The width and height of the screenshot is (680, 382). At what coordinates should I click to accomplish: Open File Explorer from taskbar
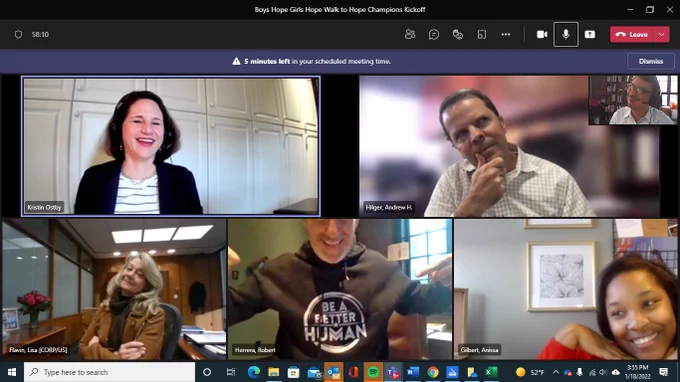point(274,372)
